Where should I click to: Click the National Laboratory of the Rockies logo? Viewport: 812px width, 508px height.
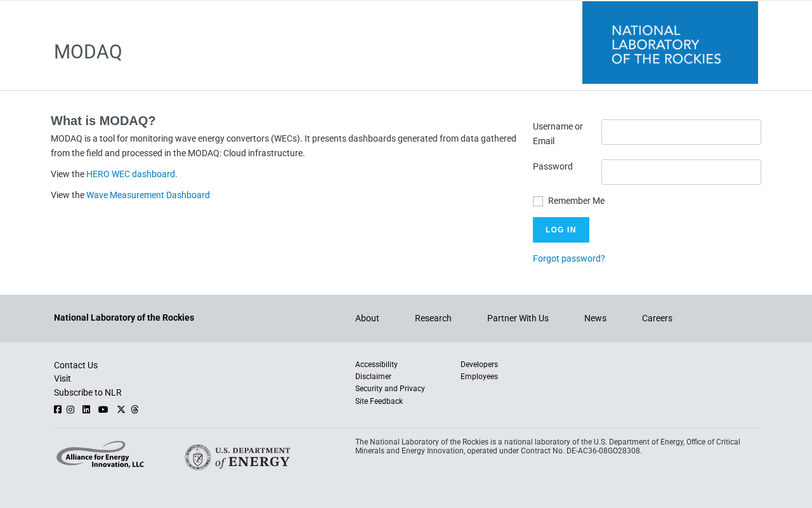click(670, 43)
